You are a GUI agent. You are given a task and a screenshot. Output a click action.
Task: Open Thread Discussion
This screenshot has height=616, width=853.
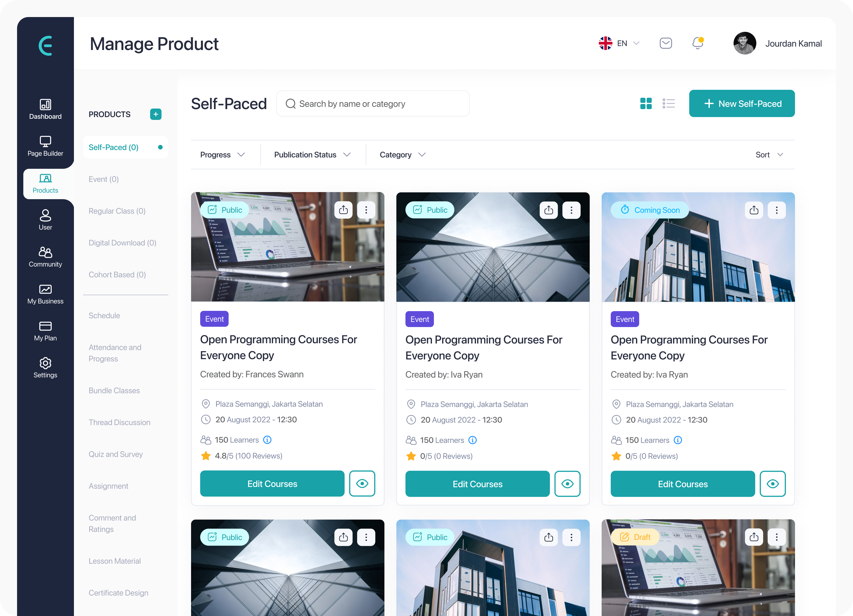[120, 423]
